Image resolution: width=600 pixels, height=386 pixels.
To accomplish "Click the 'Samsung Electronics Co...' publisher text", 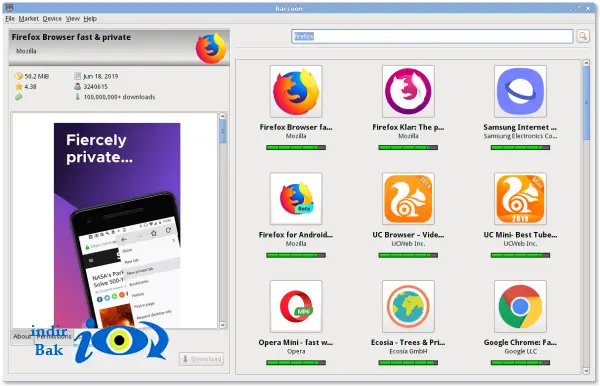I will [520, 136].
